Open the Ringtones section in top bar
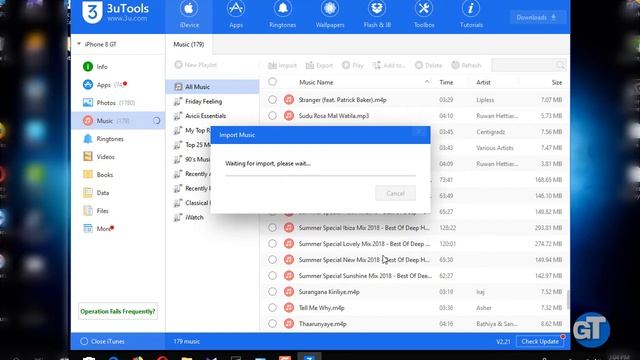This screenshot has width=640, height=360. tap(282, 16)
